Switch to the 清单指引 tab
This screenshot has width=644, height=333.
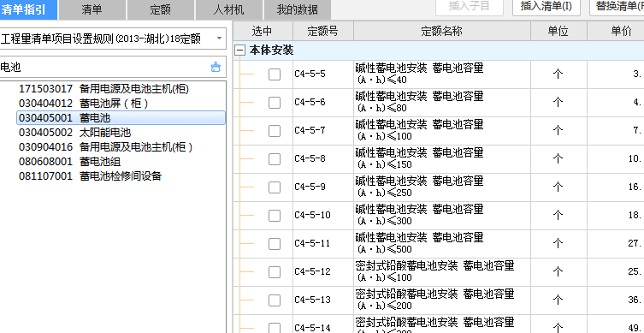click(x=28, y=9)
